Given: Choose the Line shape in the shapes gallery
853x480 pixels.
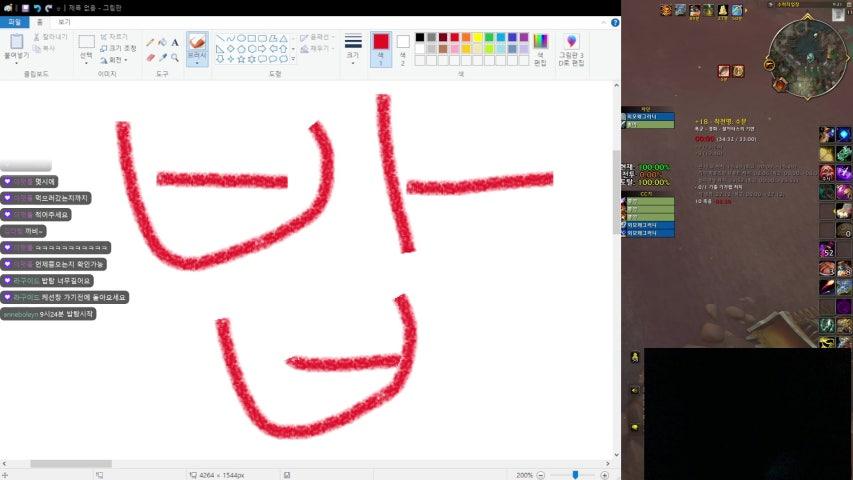Looking at the screenshot, I should click(x=220, y=39).
